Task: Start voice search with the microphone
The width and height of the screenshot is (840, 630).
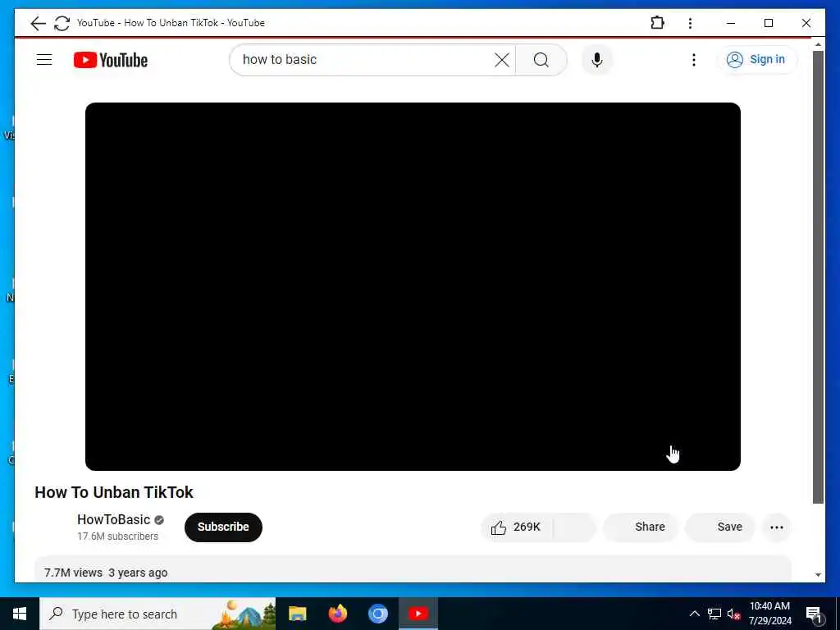Action: pyautogui.click(x=597, y=60)
